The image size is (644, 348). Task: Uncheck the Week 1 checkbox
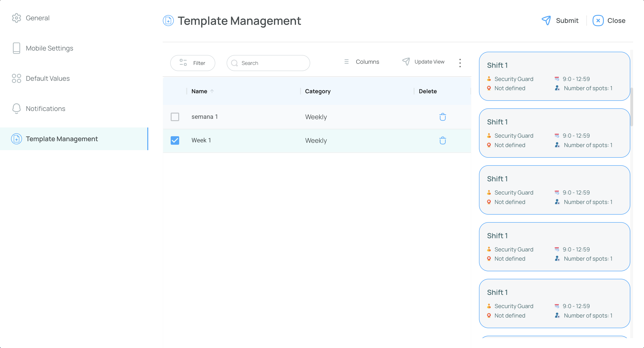tap(175, 140)
